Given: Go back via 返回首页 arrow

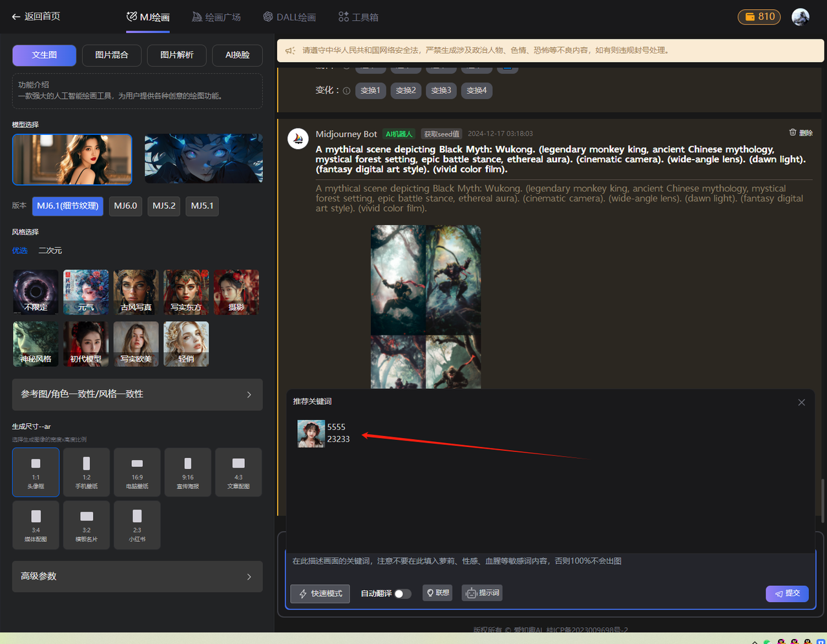Looking at the screenshot, I should (x=36, y=17).
